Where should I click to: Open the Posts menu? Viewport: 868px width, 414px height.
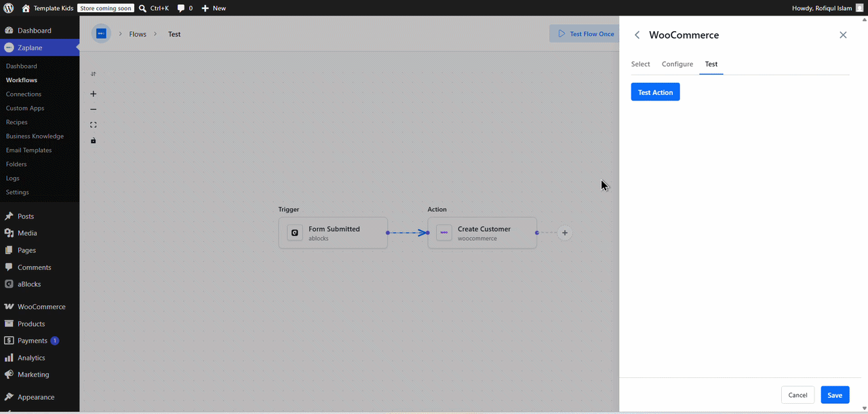pyautogui.click(x=39, y=216)
